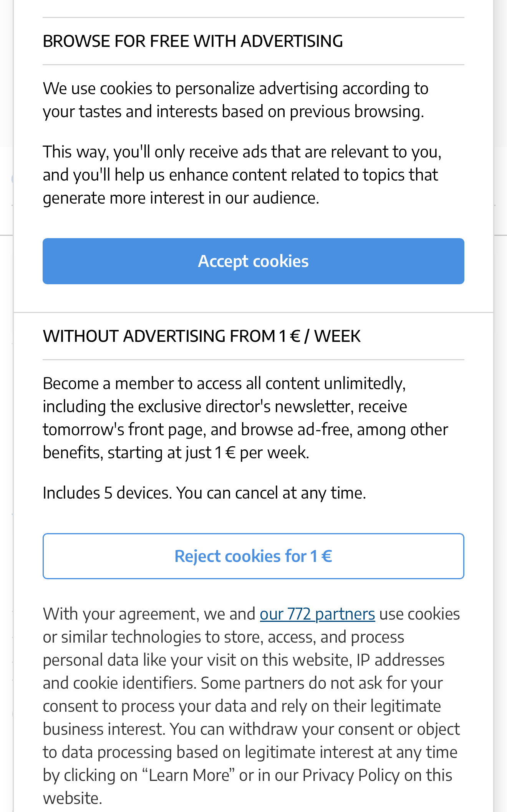Click the 'generate more interest in our audience' line

click(x=181, y=198)
